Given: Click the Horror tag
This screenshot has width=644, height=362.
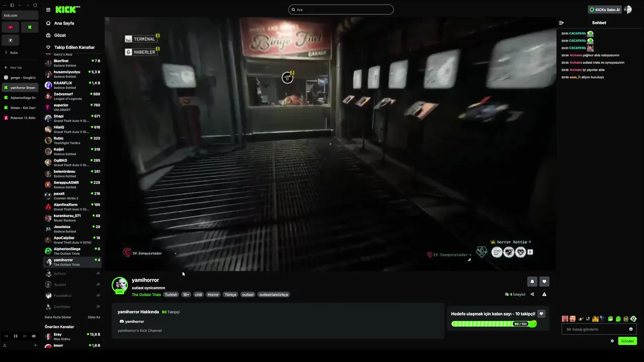Looking at the screenshot, I should [x=213, y=295].
